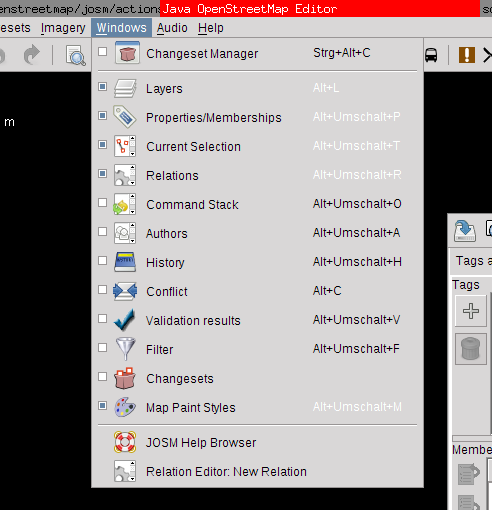Click the add tag plus button
Screen dimensions: 492x510
471,311
